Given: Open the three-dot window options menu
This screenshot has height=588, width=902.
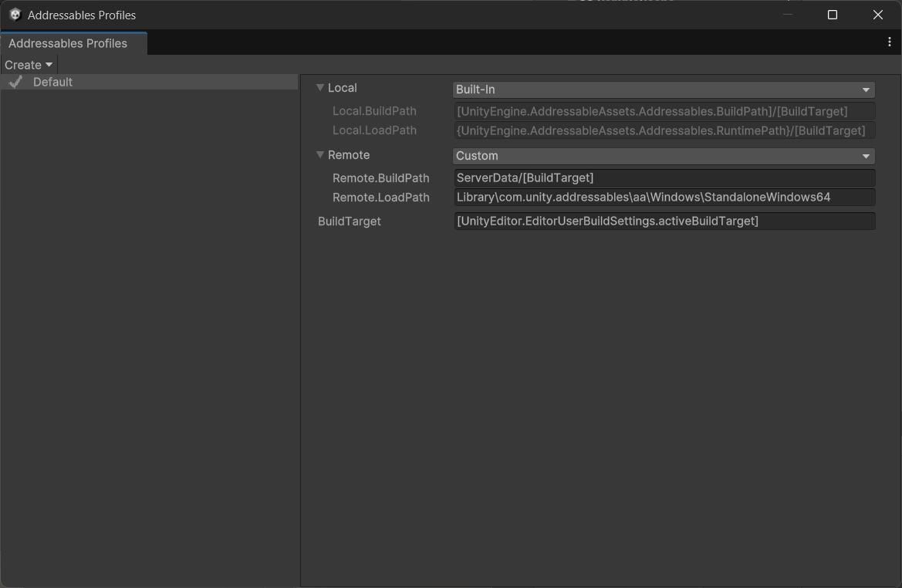Looking at the screenshot, I should point(890,42).
